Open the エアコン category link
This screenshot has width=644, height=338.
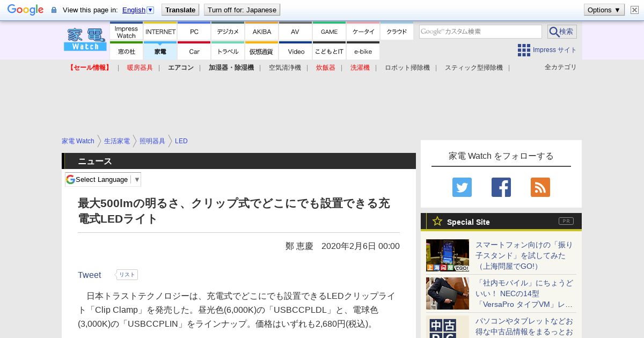[x=181, y=68]
